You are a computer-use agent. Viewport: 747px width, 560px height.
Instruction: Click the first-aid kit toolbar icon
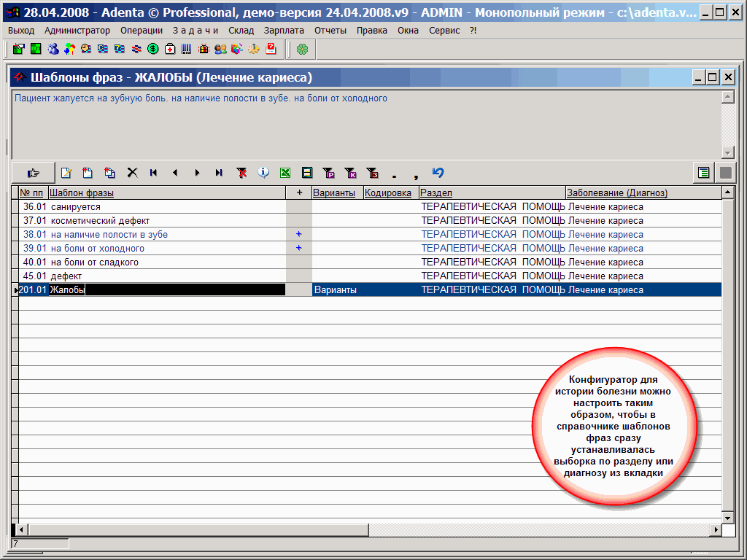pos(170,49)
